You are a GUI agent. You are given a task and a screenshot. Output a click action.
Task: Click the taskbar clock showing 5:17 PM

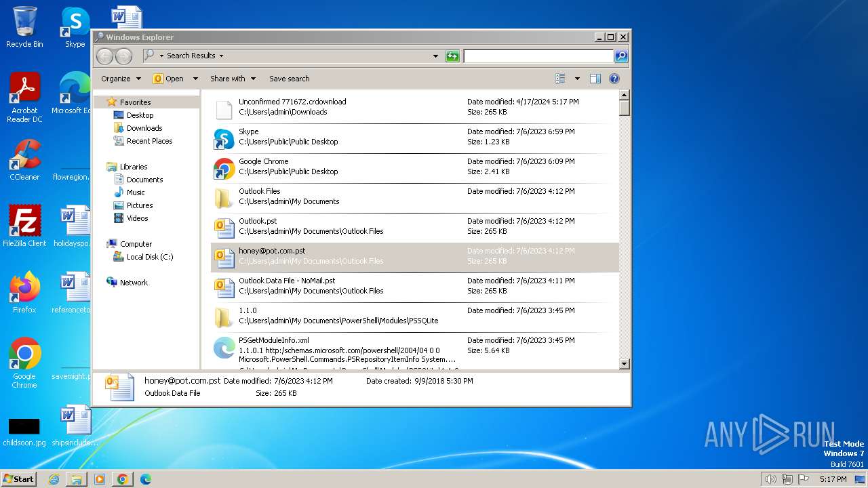click(833, 479)
